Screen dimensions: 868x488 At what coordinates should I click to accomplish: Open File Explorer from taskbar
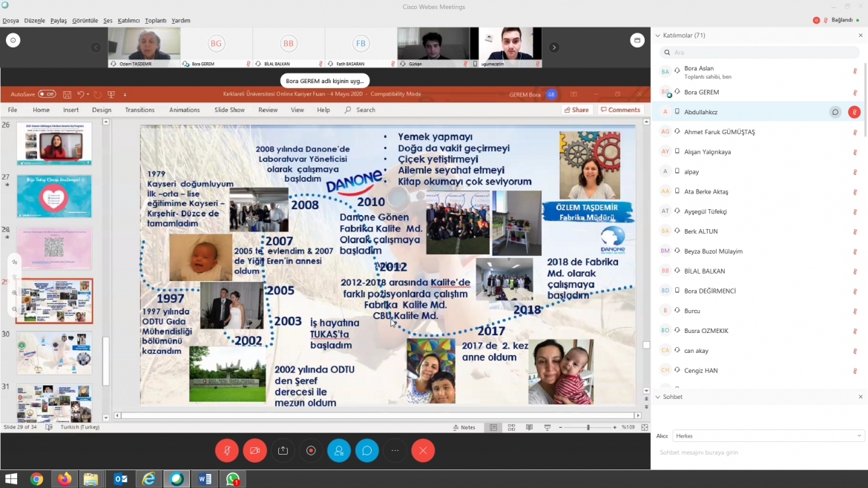[91, 479]
